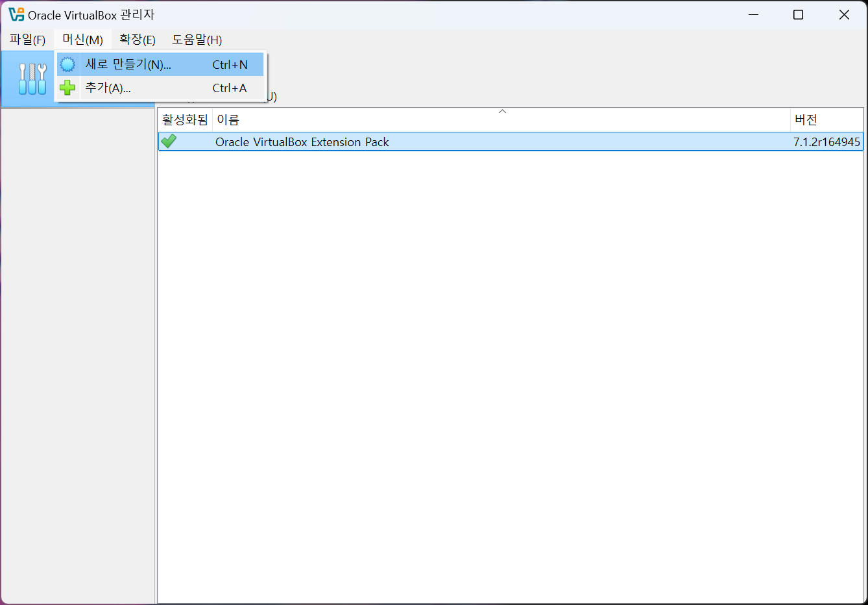Choose 새로 만들기(N)... from the menu

(160, 64)
